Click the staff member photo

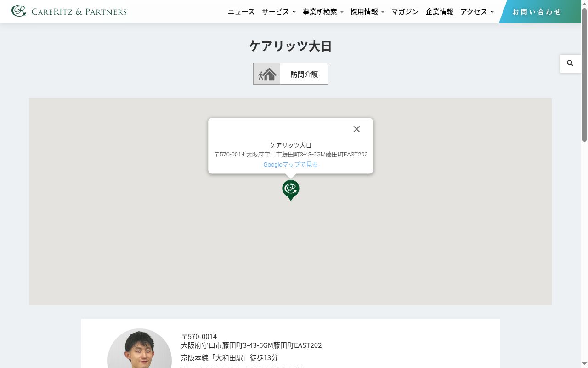140,348
